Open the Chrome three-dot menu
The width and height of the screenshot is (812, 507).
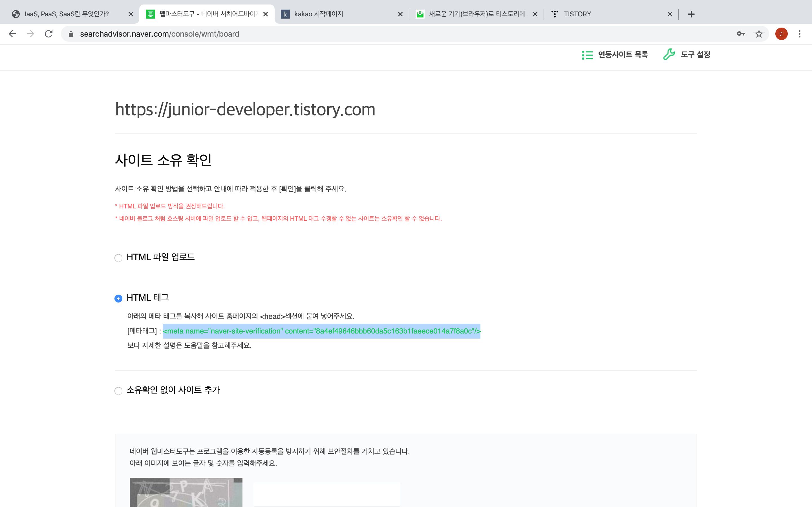click(800, 34)
